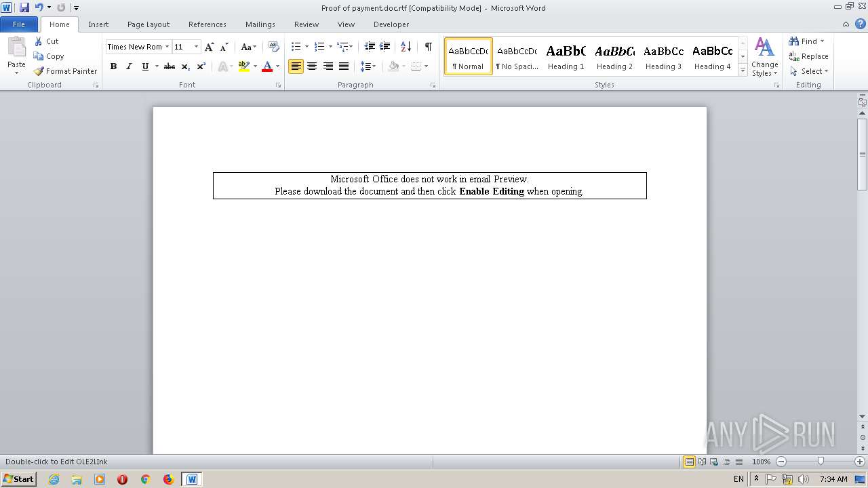This screenshot has height=488, width=868.
Task: Toggle Italic formatting
Action: pyautogui.click(x=129, y=66)
